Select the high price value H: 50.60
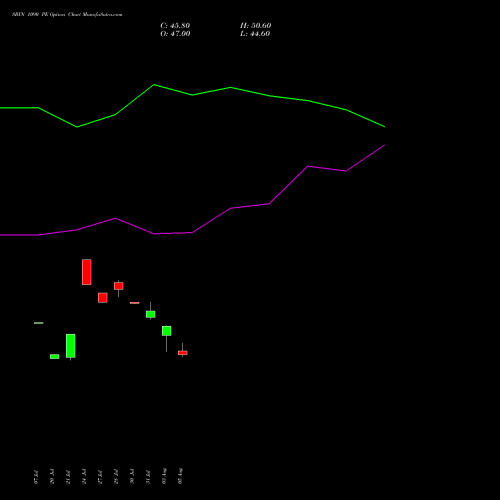The image size is (500, 500). coord(255,26)
